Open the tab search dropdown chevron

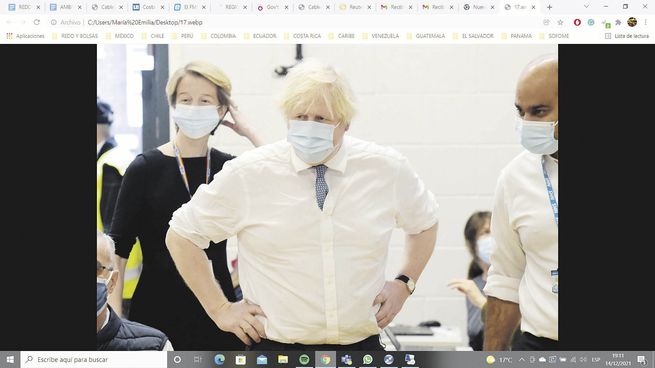point(586,7)
